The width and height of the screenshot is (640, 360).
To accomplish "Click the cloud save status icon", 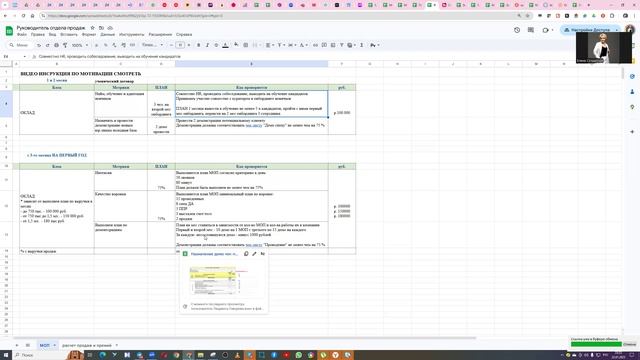I will 110,28.
